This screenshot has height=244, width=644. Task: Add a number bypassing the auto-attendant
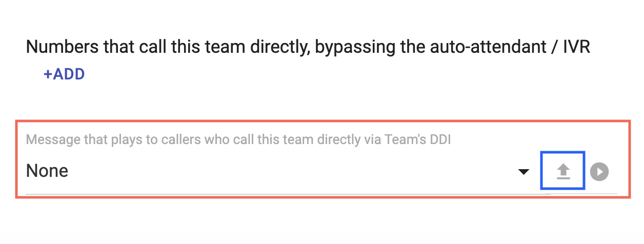(x=64, y=74)
